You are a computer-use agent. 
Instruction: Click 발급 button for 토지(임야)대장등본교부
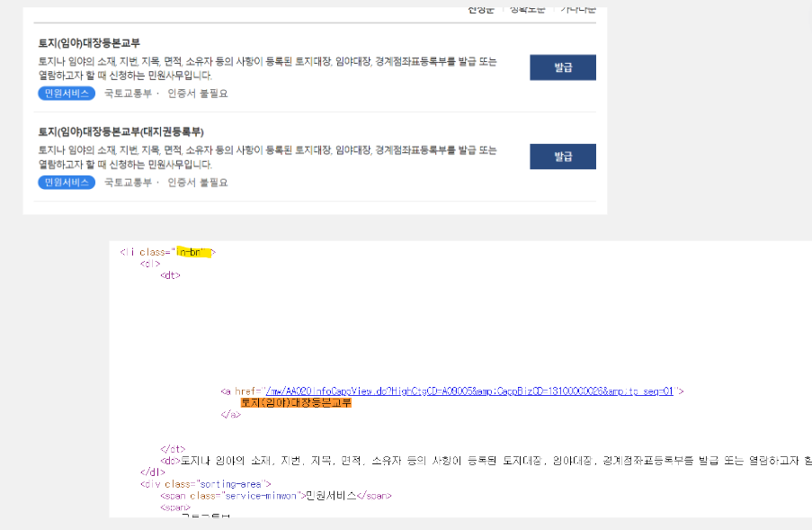562,67
